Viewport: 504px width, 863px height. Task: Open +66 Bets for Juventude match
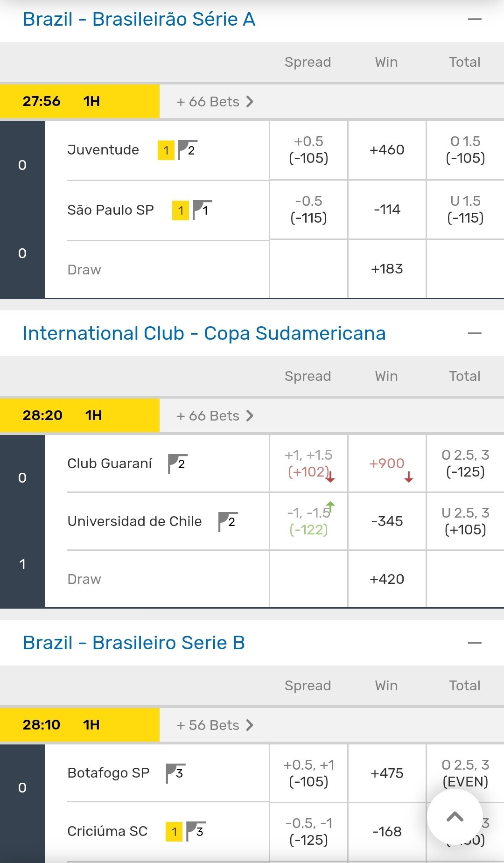click(215, 102)
